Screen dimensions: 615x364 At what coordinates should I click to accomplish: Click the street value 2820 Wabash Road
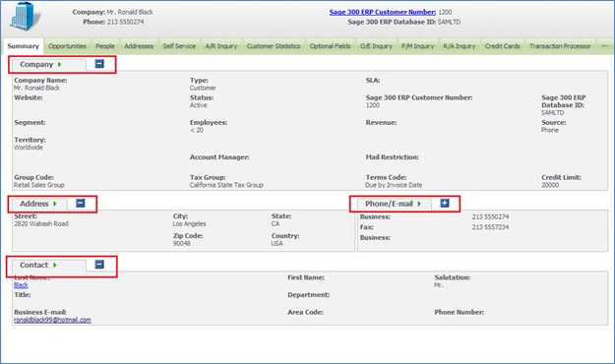(41, 224)
